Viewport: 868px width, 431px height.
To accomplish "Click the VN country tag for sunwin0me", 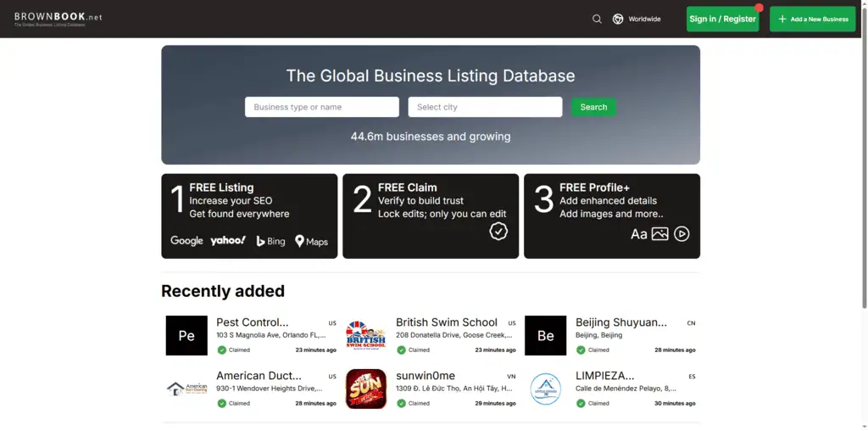I will tap(511, 377).
